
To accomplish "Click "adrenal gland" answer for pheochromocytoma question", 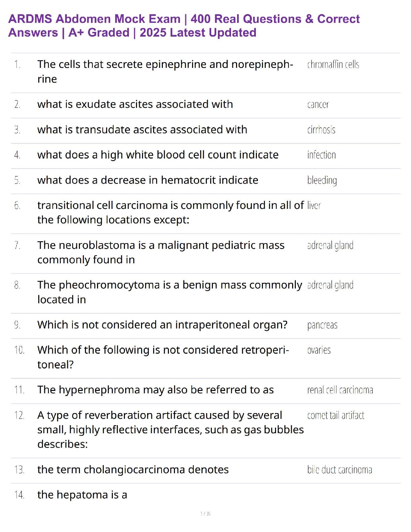I will (x=330, y=285).
